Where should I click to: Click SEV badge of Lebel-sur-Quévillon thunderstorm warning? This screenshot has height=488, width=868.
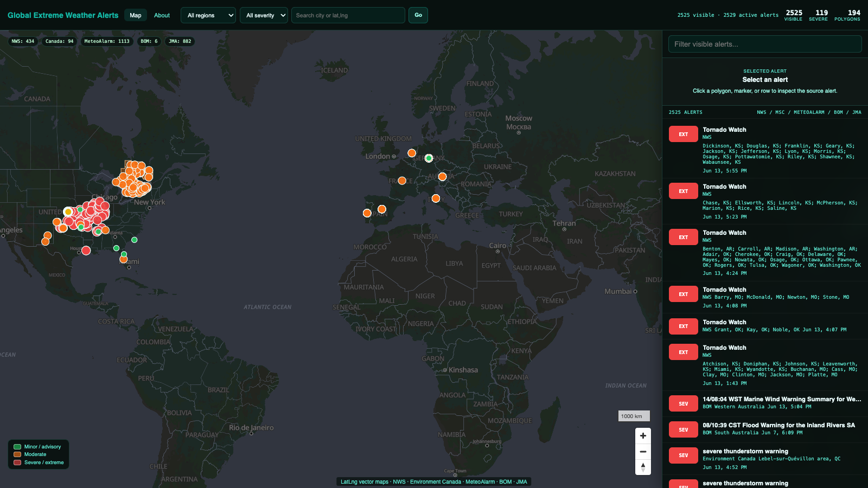pos(683,455)
